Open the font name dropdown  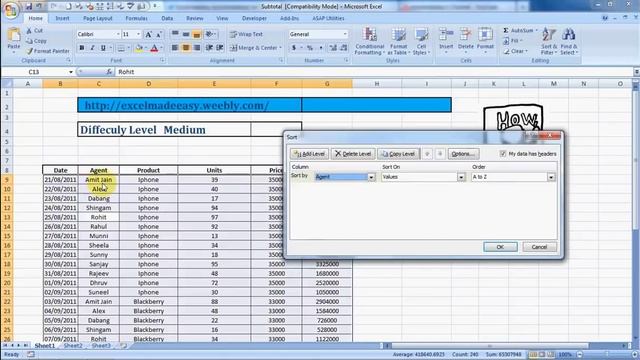pos(118,34)
